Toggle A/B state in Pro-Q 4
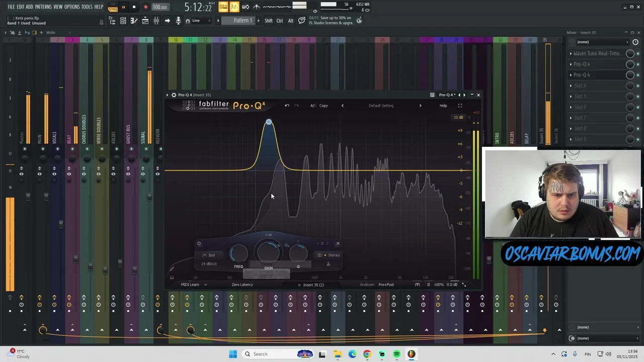The width and height of the screenshot is (644, 362). (313, 106)
